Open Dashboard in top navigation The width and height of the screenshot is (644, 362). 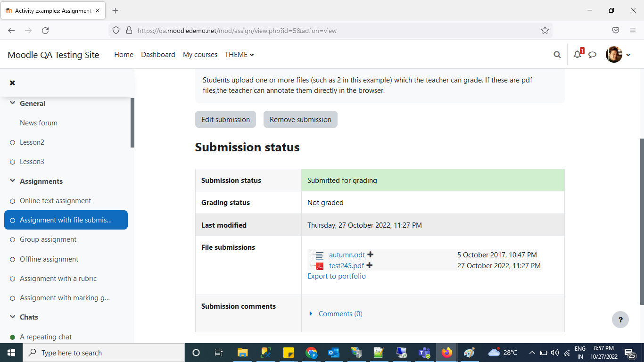pyautogui.click(x=158, y=55)
